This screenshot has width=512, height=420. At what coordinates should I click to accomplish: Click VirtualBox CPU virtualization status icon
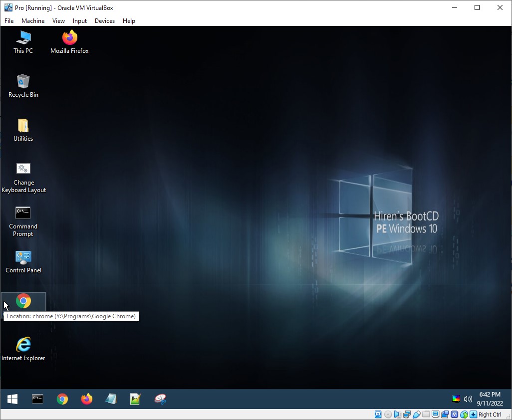454,415
